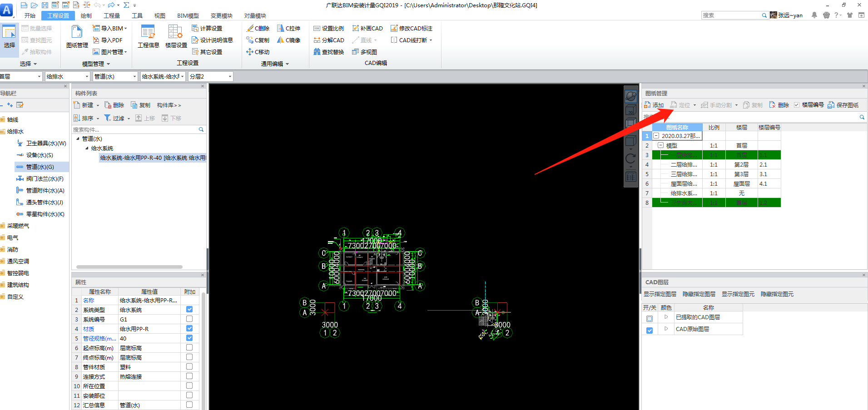The width and height of the screenshot is (868, 410).
Task: Toggle 附加 checkbox for 连接方式 row
Action: point(189,376)
